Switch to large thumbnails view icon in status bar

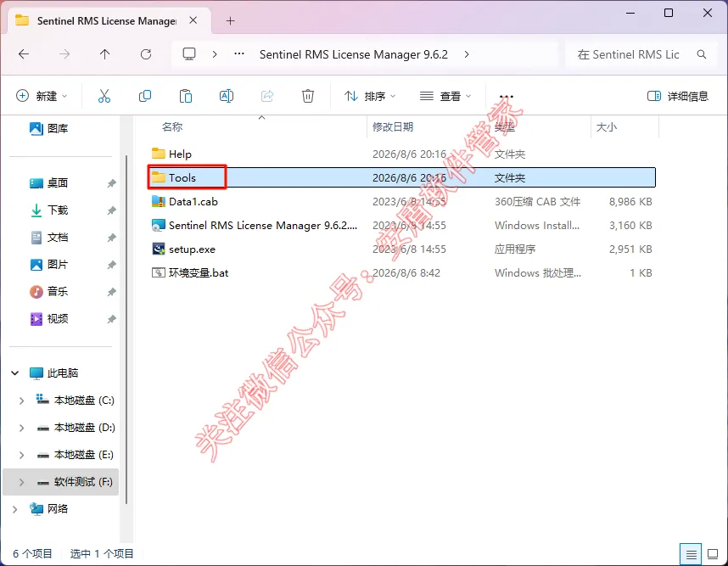pos(713,554)
